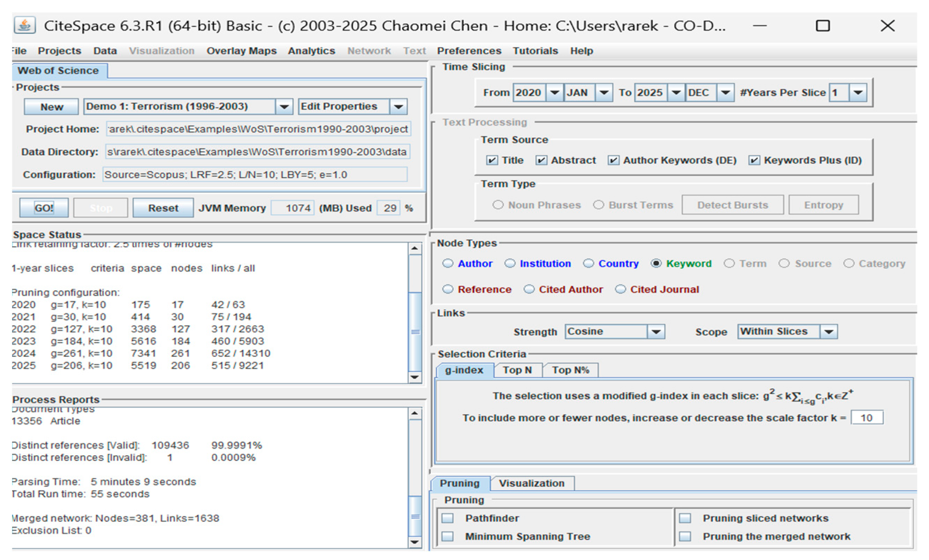
Task: Expand the Edit Properties dropdown
Action: point(399,107)
